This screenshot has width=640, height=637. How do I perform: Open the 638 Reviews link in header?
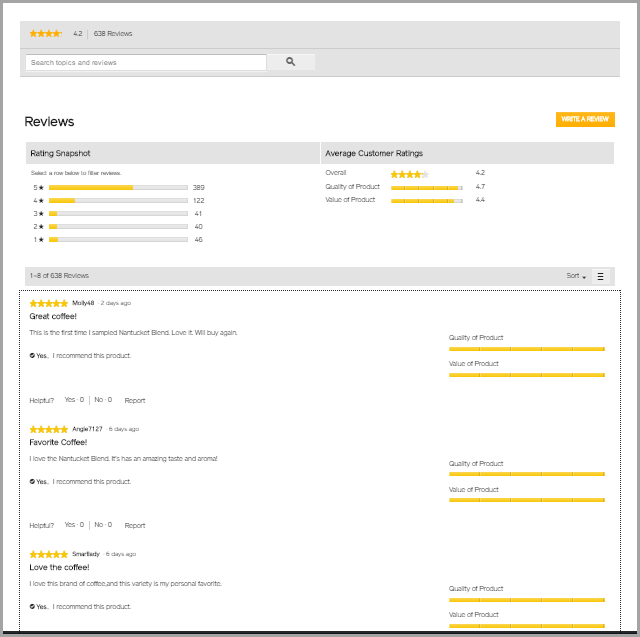(113, 34)
